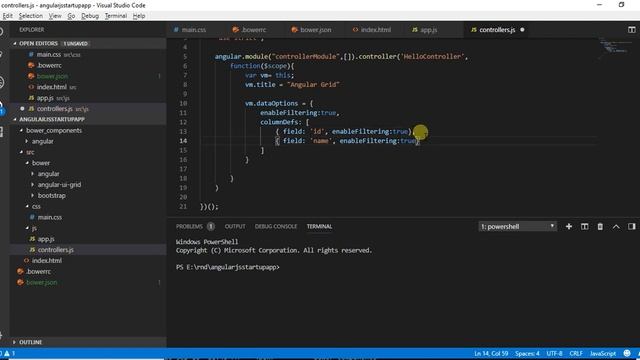
Task: Collapse the ANGULARJSSTARTUPAPP folder section
Action: pos(15,119)
